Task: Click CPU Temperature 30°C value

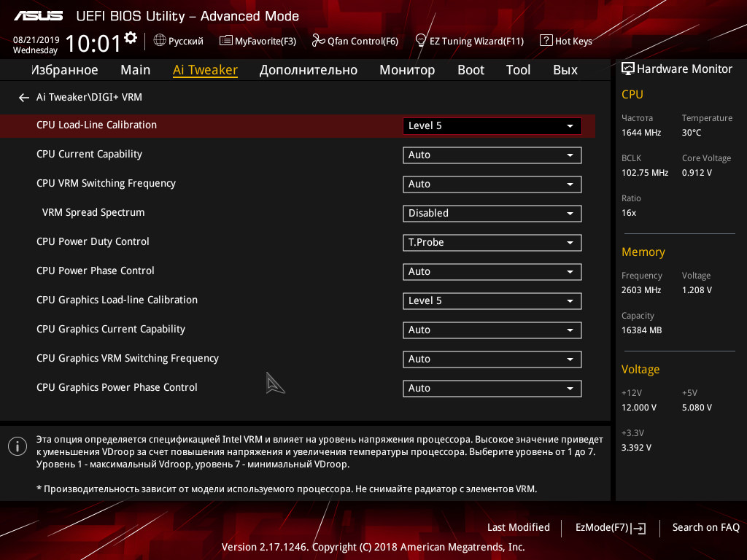Action: pyautogui.click(x=692, y=133)
